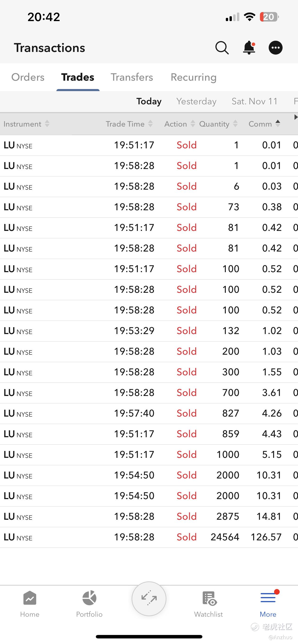
Task: Switch to the Transfers tab
Action: [132, 77]
